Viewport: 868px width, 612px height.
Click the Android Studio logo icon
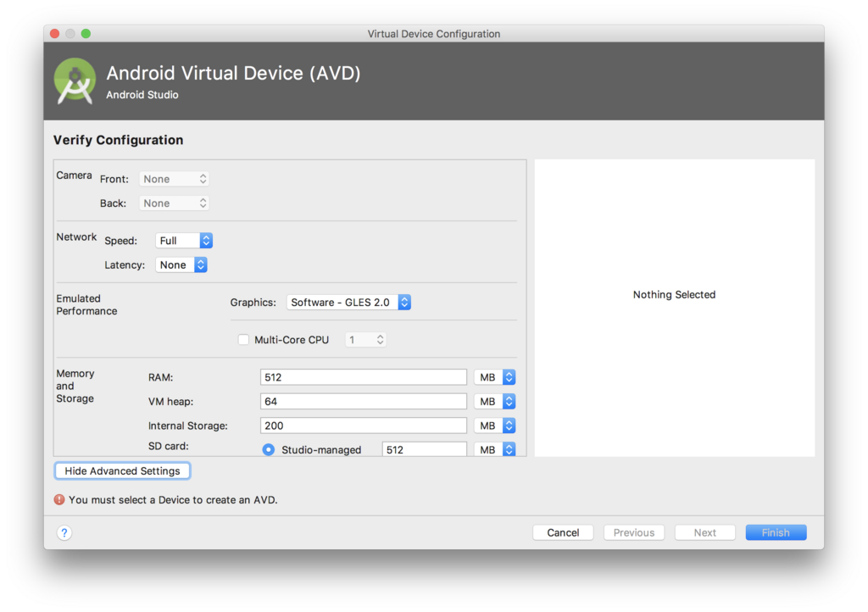75,81
